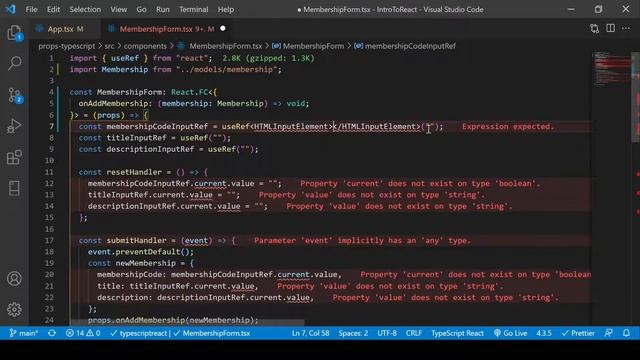Viewport: 640px width, 360px height.
Task: Open the Selection menu
Action: coord(85,9)
